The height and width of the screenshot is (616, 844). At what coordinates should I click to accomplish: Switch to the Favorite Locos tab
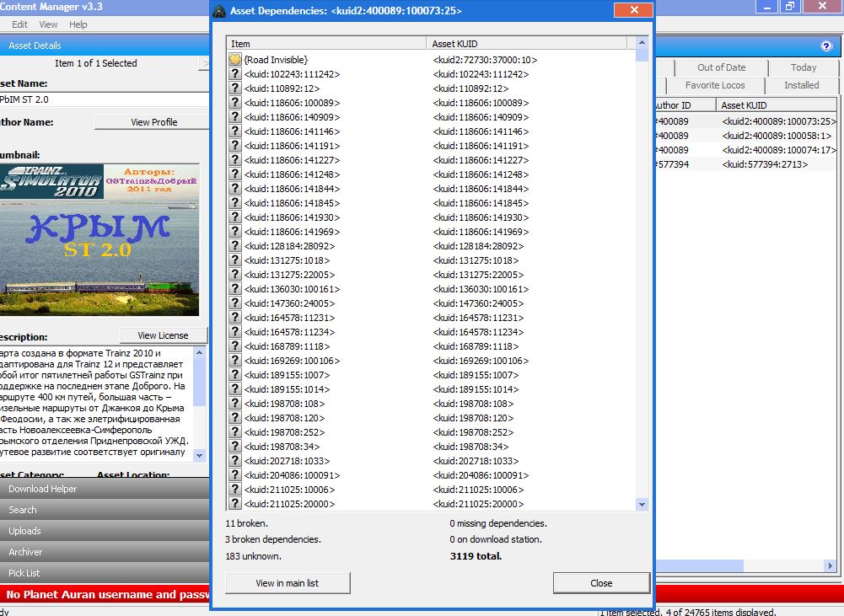click(715, 85)
